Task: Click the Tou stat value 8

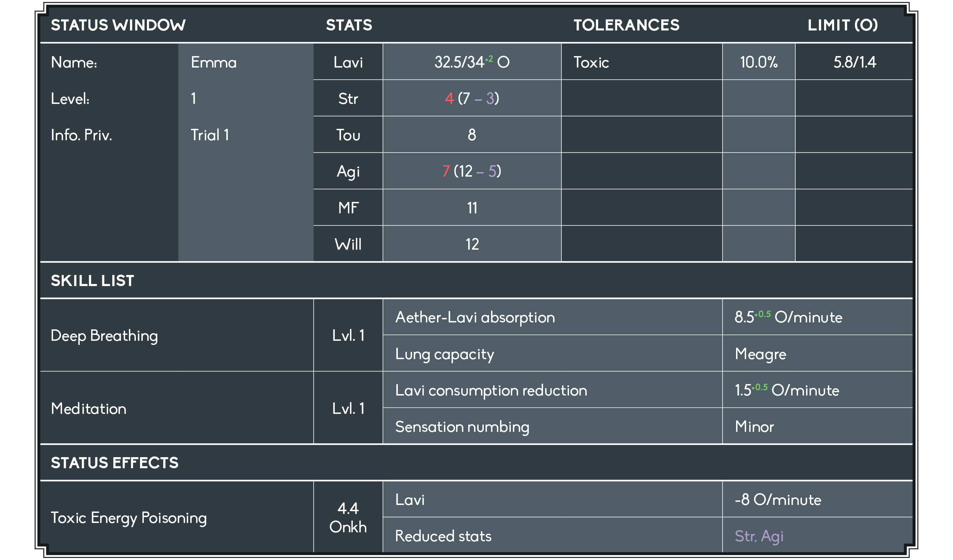Action: 472,135
